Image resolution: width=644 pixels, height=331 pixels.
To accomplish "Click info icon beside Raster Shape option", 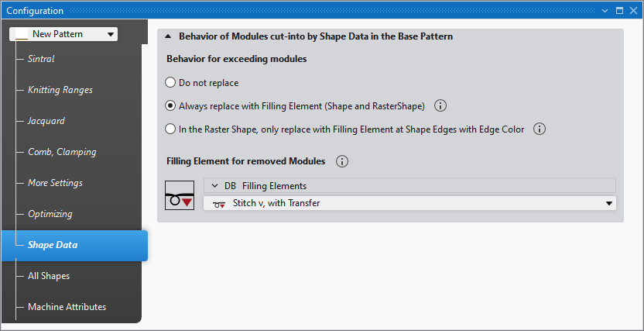I will coord(540,129).
